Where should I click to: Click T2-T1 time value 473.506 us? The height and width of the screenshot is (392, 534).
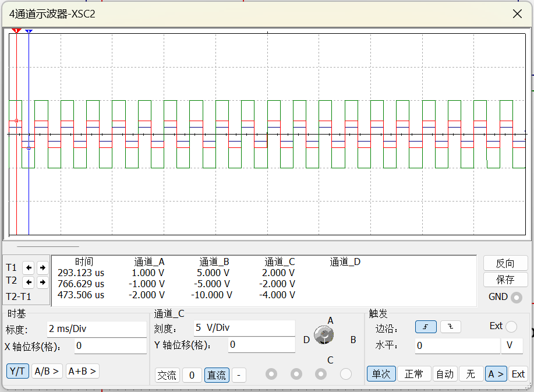pyautogui.click(x=81, y=295)
